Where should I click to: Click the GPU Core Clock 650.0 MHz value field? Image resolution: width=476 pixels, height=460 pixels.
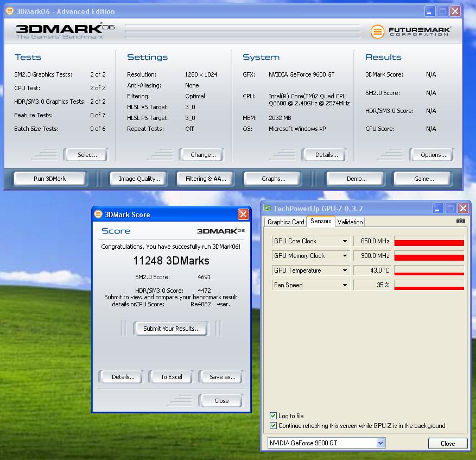(372, 241)
